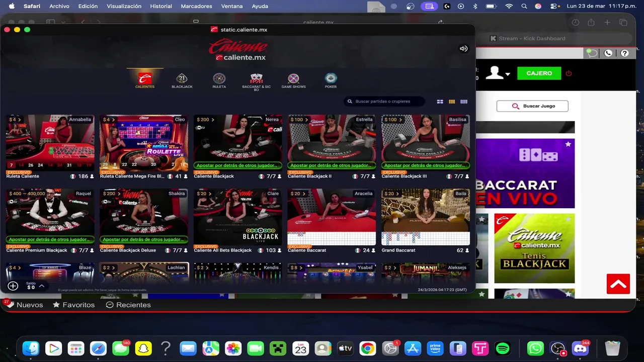This screenshot has width=644, height=362.
Task: Click the green CAJERO button
Action: coord(539,73)
